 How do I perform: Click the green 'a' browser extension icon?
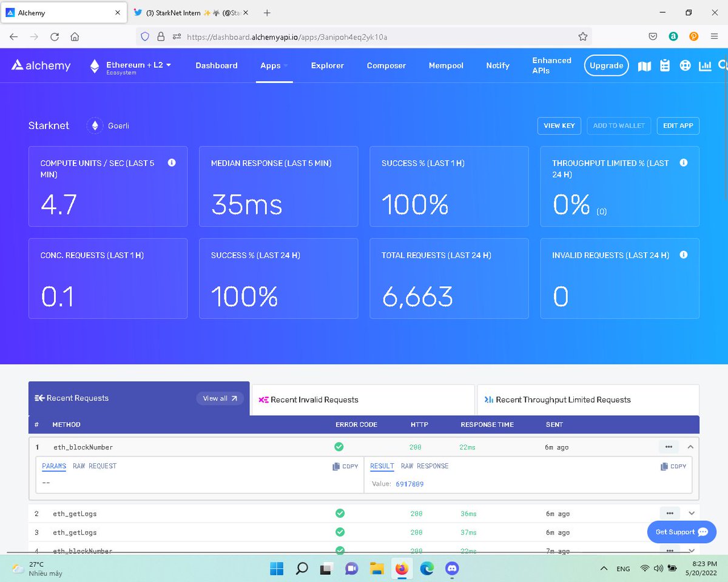(673, 36)
